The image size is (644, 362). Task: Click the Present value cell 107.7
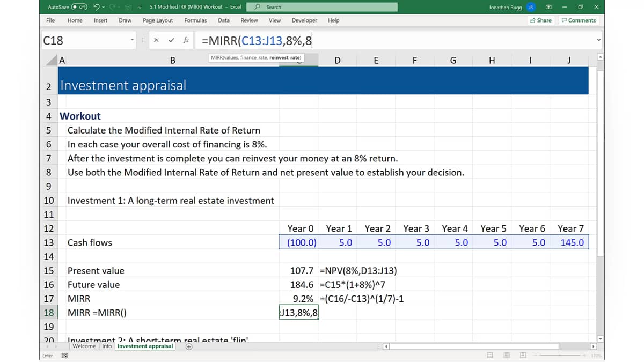click(x=299, y=271)
